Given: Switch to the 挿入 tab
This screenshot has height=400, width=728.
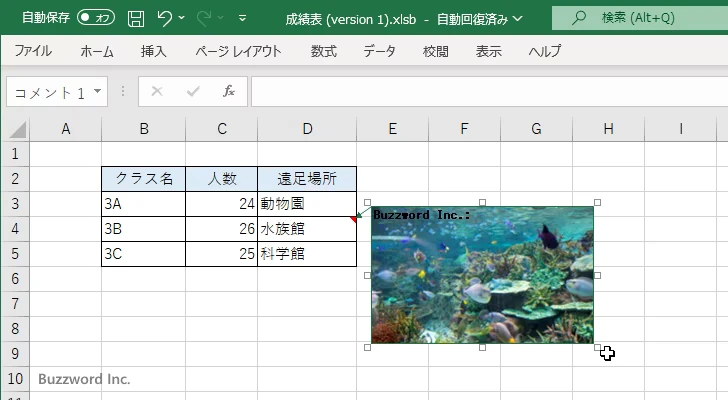Looking at the screenshot, I should point(154,51).
